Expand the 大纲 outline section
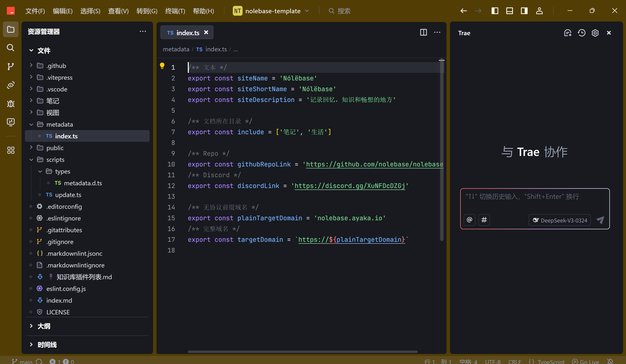 point(31,326)
